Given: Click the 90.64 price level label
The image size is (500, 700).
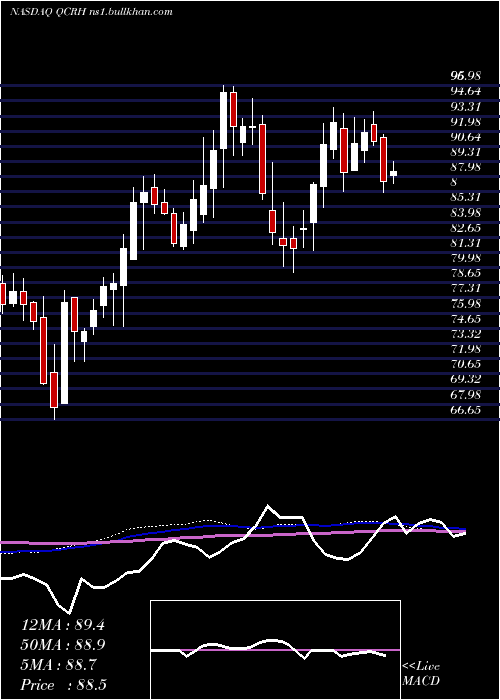Looking at the screenshot, I should [x=466, y=137].
